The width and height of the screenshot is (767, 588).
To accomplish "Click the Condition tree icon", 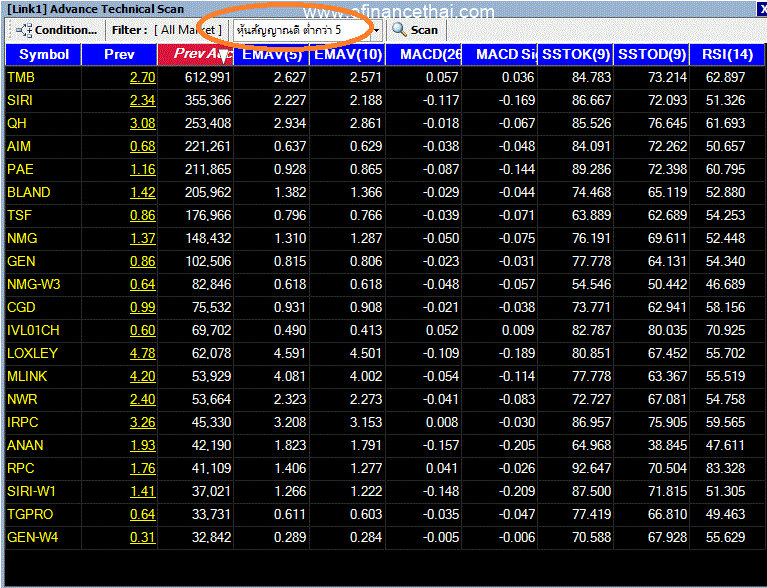I will (x=24, y=30).
